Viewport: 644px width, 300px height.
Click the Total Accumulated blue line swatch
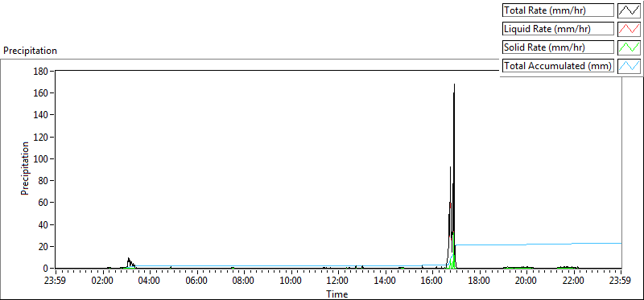[x=629, y=66]
